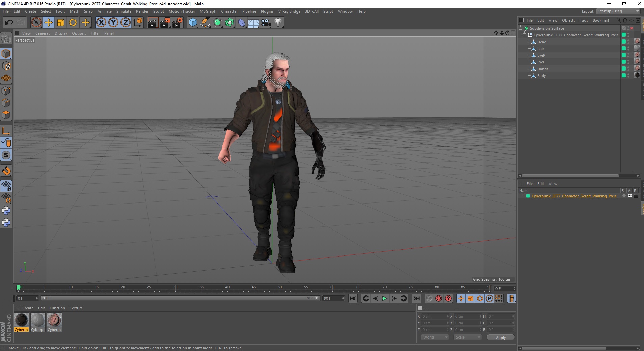The width and height of the screenshot is (644, 351).
Task: Click Object Manager horizontal scrollbar
Action: click(570, 175)
